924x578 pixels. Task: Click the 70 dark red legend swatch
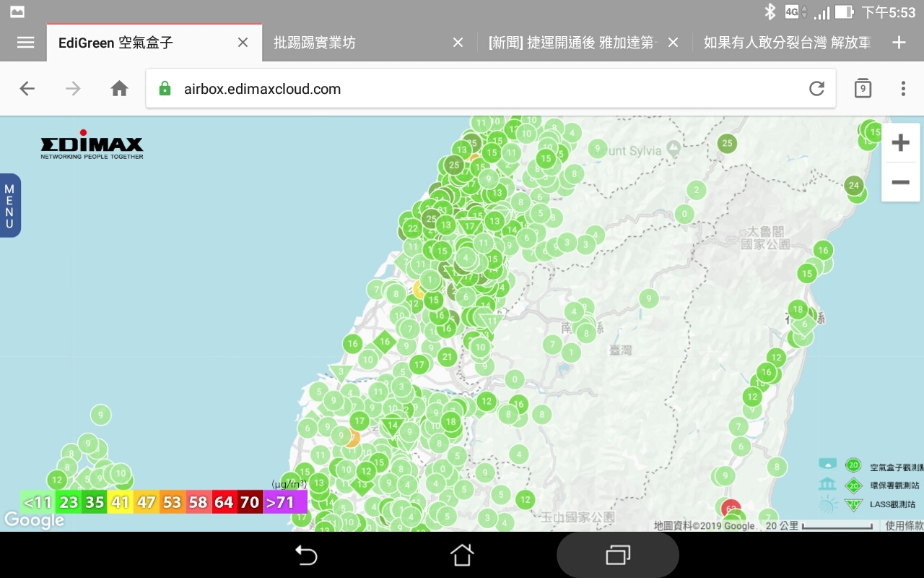point(250,502)
